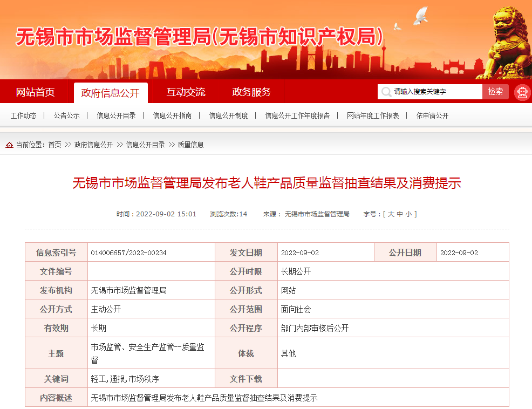
Task: Select the 政府信息公开 tab
Action: [110, 93]
